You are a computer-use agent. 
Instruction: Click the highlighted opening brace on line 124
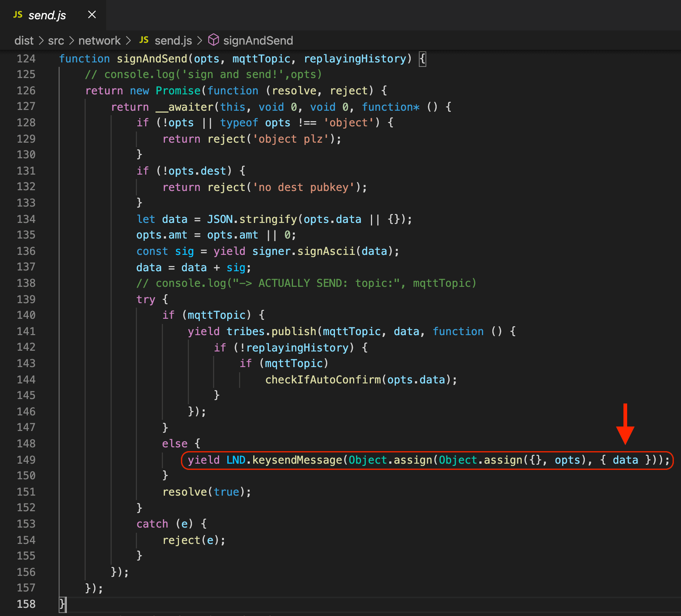click(x=423, y=59)
